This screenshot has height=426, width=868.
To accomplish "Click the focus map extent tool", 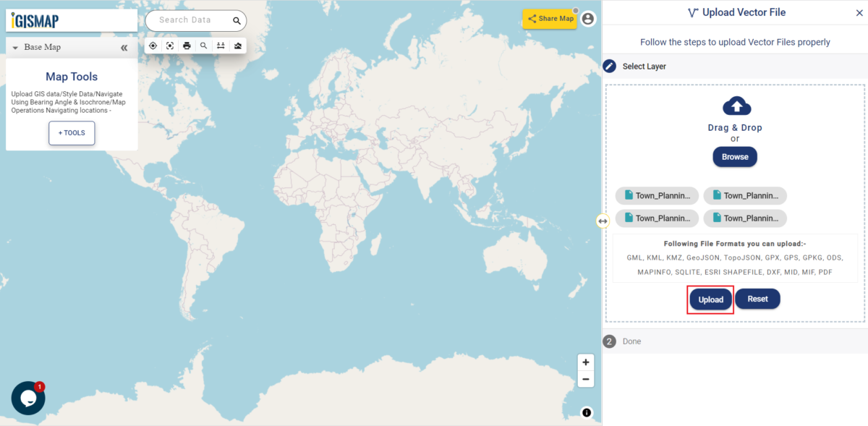I will coord(169,45).
